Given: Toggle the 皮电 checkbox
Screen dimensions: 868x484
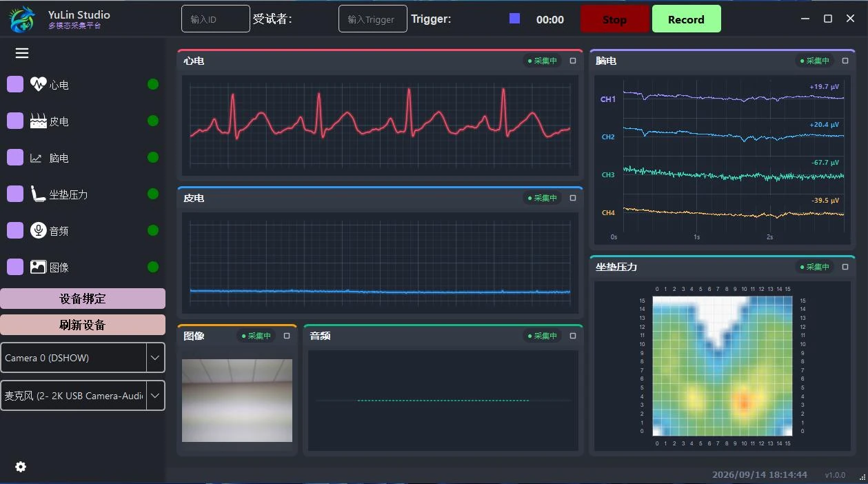Looking at the screenshot, I should click(x=15, y=121).
